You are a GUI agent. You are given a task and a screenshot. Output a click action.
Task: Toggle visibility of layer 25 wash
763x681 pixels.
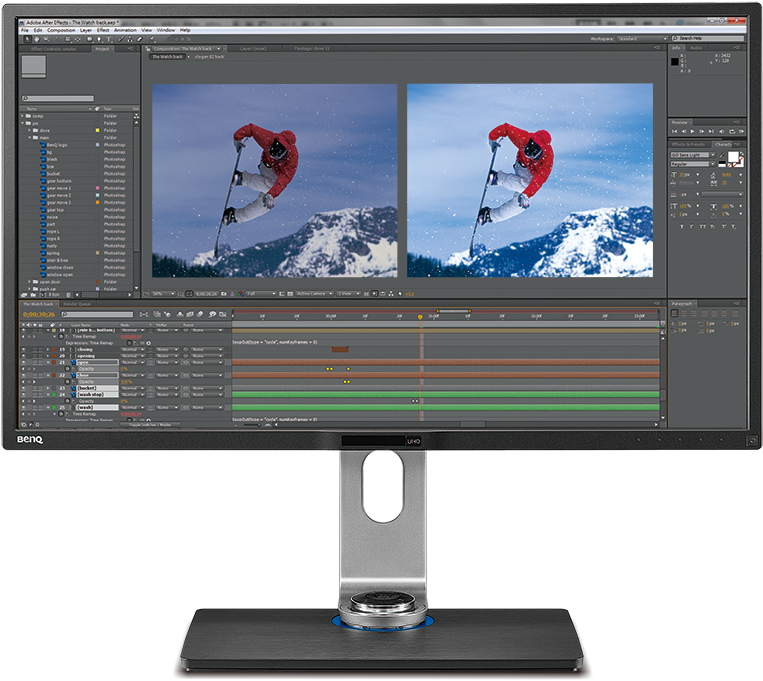[x=23, y=407]
